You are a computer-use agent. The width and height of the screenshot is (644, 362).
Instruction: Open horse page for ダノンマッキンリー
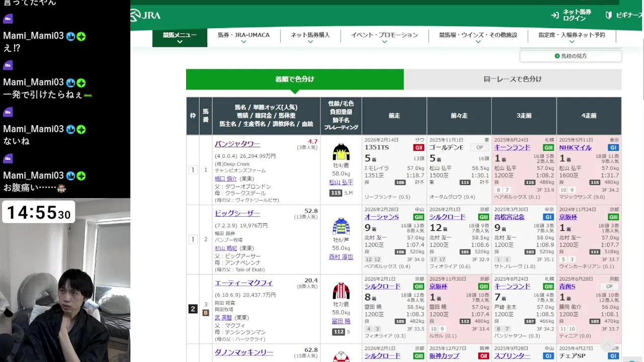pos(244,352)
